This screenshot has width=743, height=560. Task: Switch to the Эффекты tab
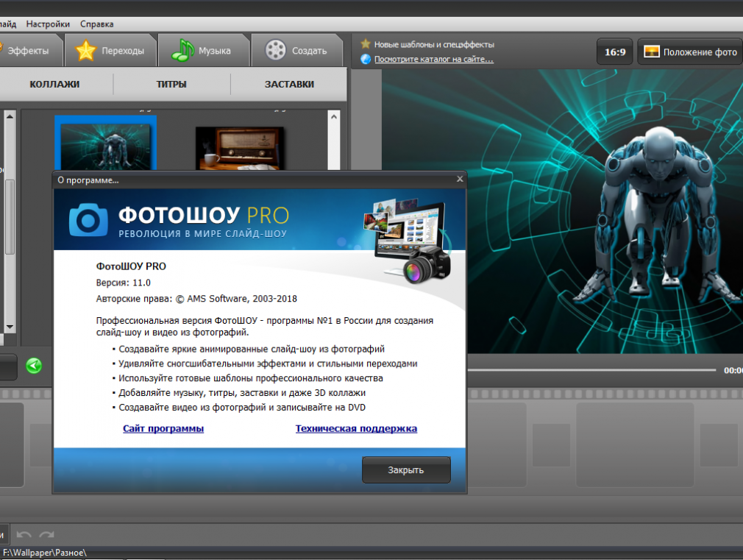coord(31,50)
